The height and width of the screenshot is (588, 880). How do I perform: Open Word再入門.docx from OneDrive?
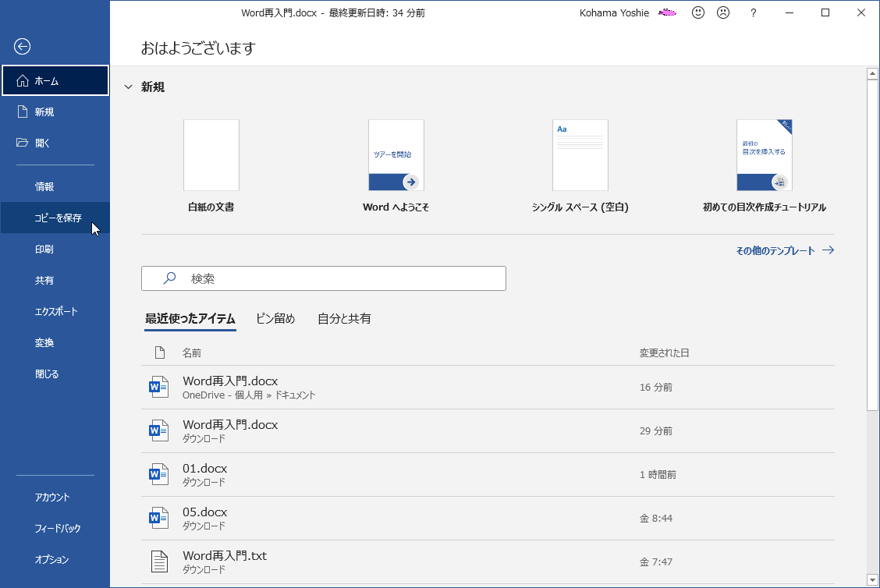click(x=488, y=388)
